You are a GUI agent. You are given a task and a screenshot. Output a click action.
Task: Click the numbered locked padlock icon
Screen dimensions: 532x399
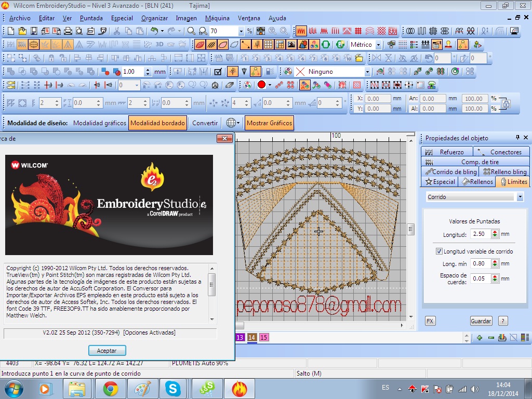(51, 58)
